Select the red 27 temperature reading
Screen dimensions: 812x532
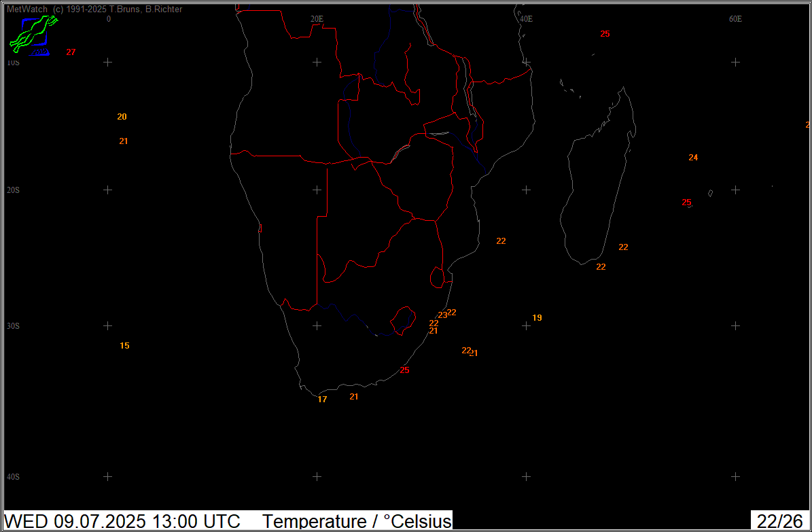pos(71,52)
